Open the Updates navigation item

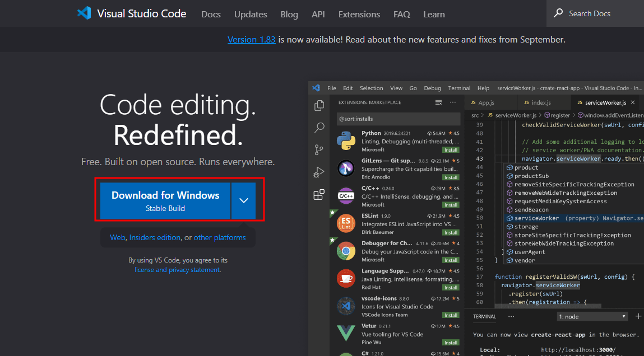click(x=251, y=15)
